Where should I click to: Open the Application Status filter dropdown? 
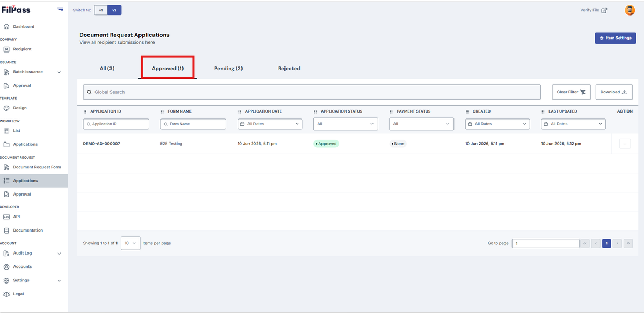click(x=346, y=124)
